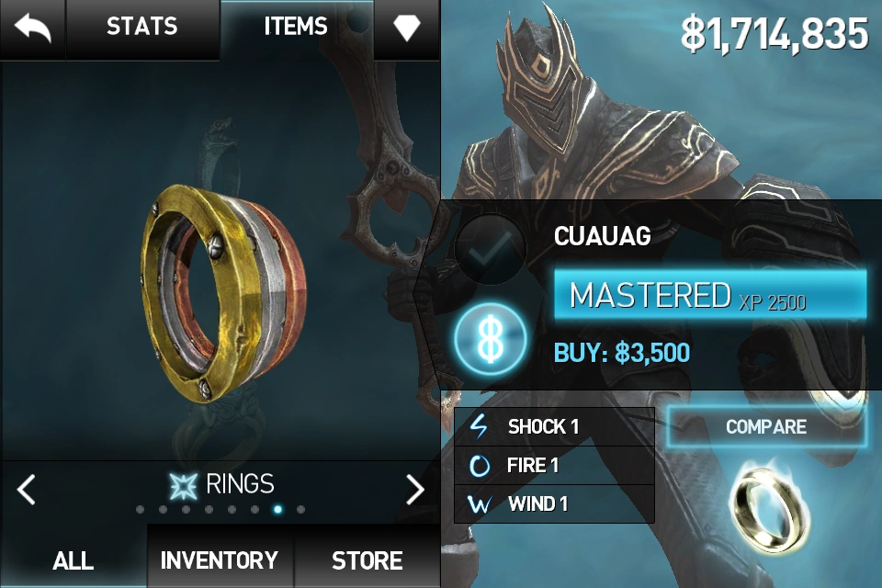Image resolution: width=882 pixels, height=588 pixels.
Task: Tap the Cuauag ring preview image
Action: [223, 291]
